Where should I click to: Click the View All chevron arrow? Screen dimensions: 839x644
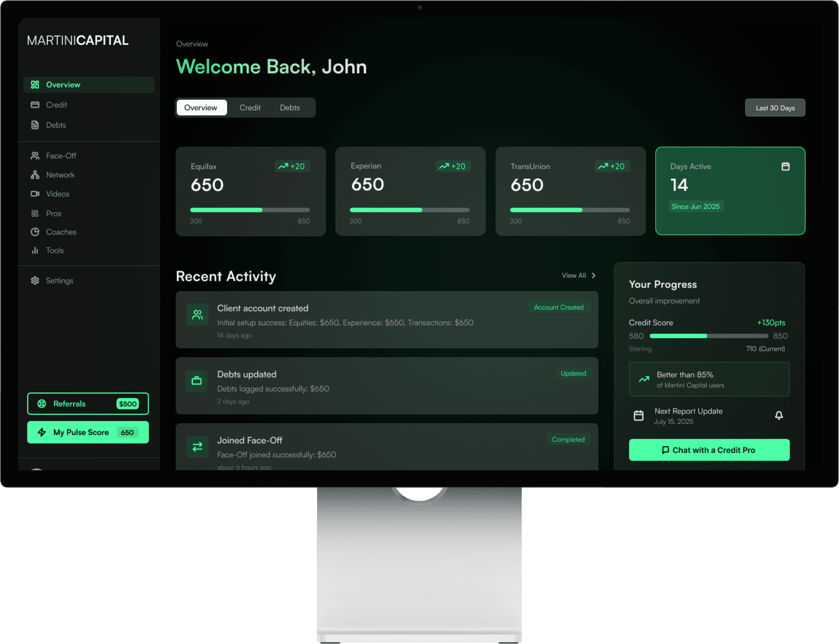tap(593, 276)
